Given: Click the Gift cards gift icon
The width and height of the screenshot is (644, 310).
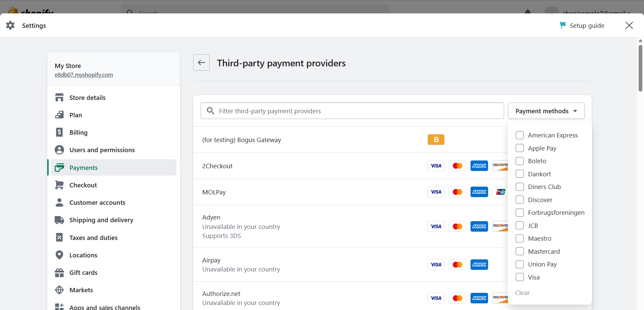Looking at the screenshot, I should (x=59, y=272).
